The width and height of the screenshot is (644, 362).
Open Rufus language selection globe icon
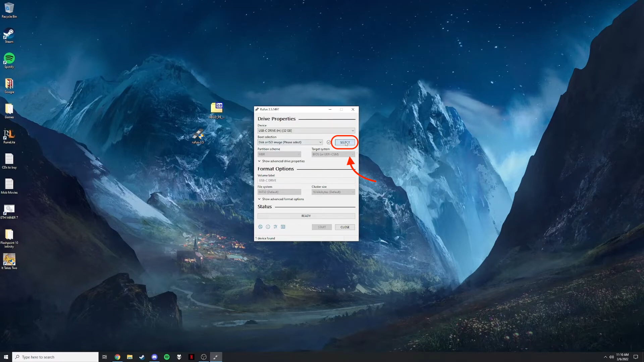tap(260, 227)
